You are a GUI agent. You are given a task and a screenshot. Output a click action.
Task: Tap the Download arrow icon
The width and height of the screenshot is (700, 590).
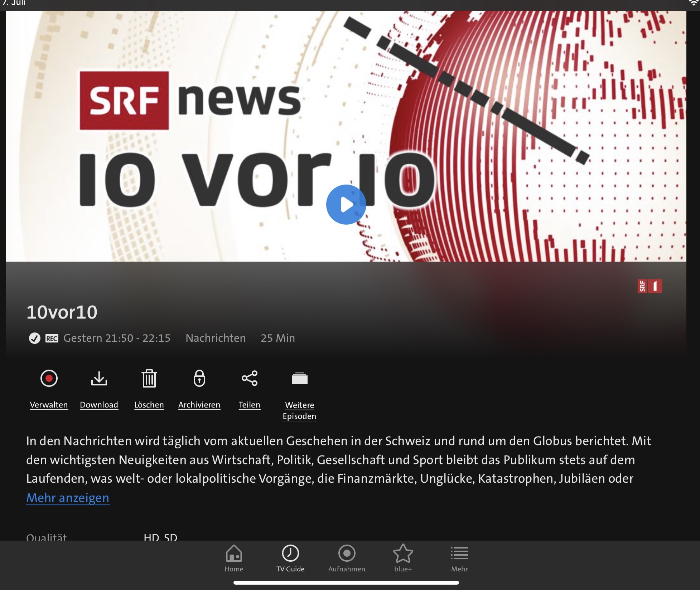pyautogui.click(x=99, y=378)
